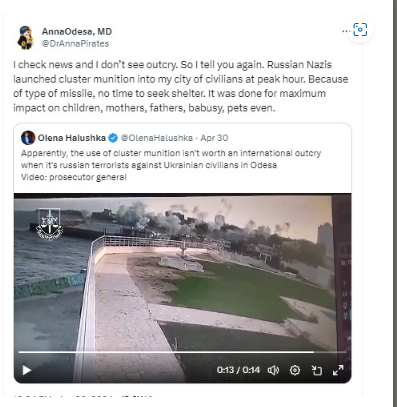397x407 pixels.
Task: Open AnnaOdesa profile avatar
Action: (26, 37)
